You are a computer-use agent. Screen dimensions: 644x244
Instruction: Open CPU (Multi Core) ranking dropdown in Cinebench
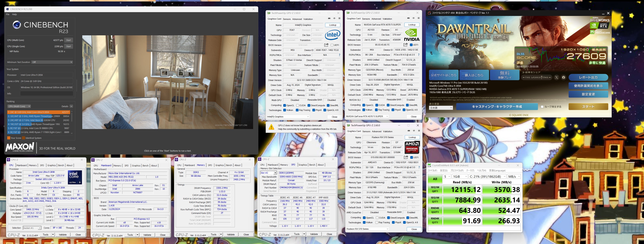click(x=19, y=106)
